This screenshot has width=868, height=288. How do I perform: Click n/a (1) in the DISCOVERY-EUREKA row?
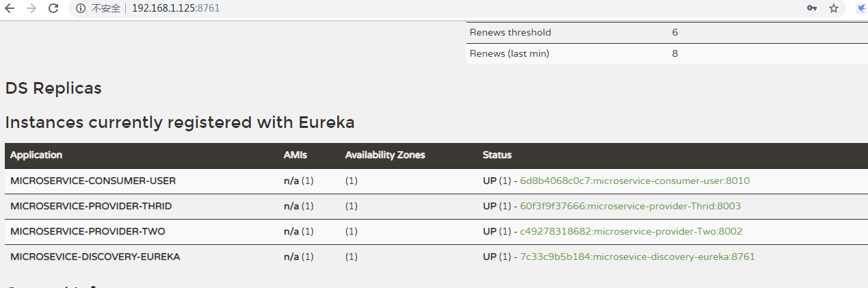tap(299, 257)
